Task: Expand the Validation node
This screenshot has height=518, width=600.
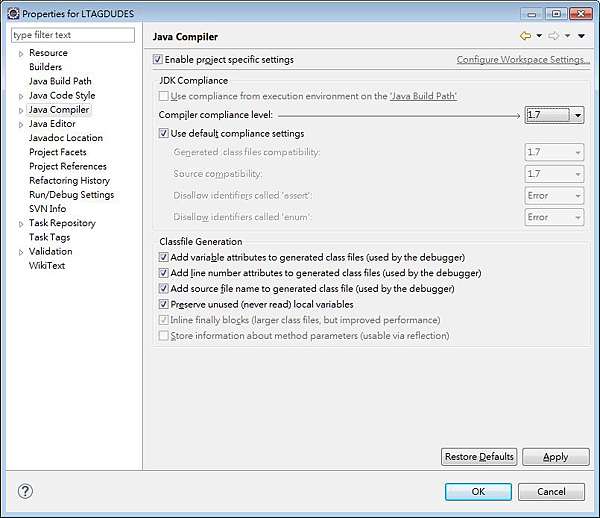Action: pos(21,252)
